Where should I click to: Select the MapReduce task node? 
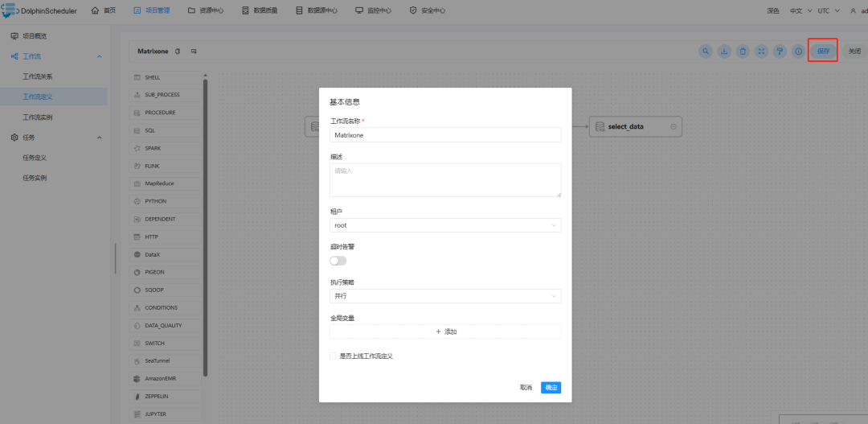point(165,183)
